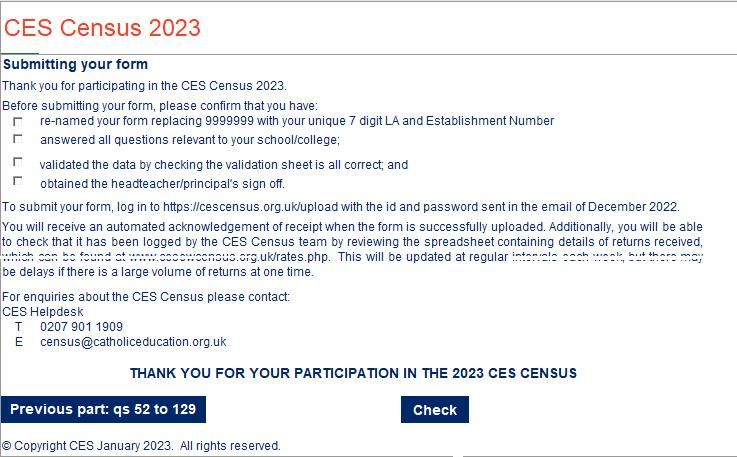Image resolution: width=737 pixels, height=457 pixels.
Task: Tick the answered all questions checkbox
Action: click(17, 139)
